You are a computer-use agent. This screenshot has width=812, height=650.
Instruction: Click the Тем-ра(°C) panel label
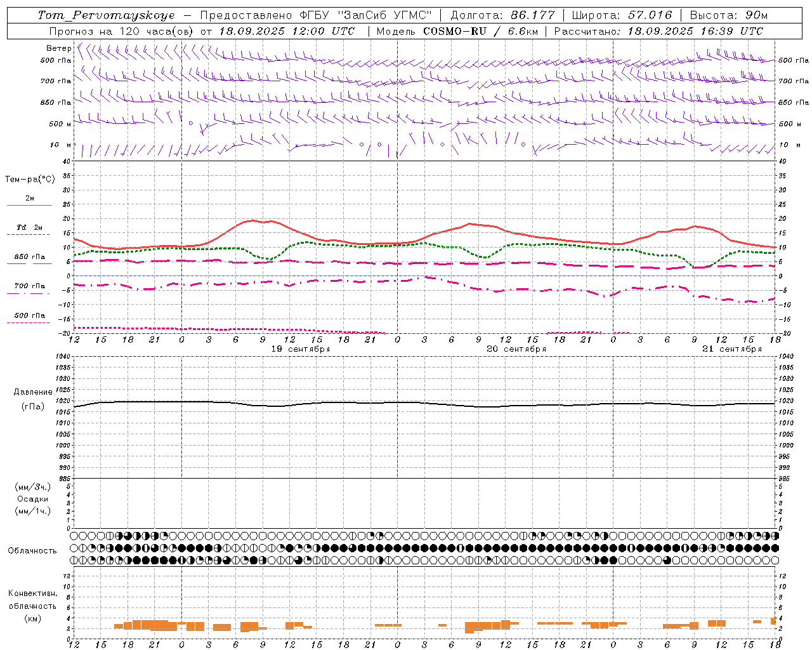pyautogui.click(x=30, y=180)
